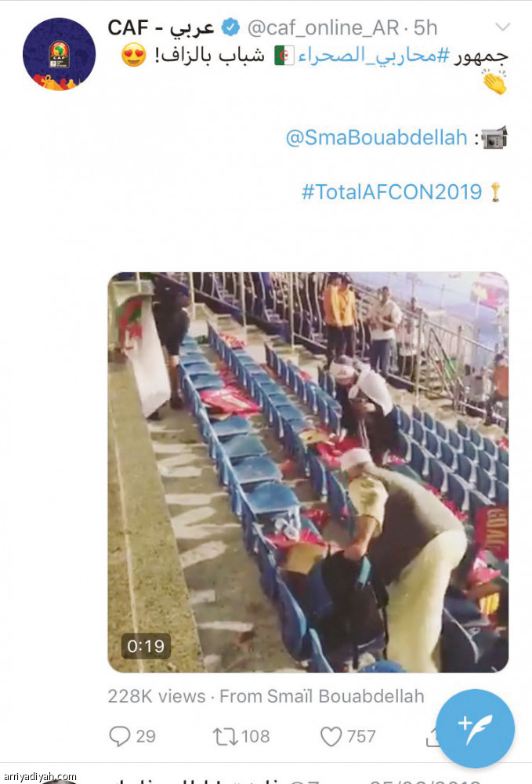Open the @SmaBouabdellah mention link
The width and height of the screenshot is (532, 784).
376,137
